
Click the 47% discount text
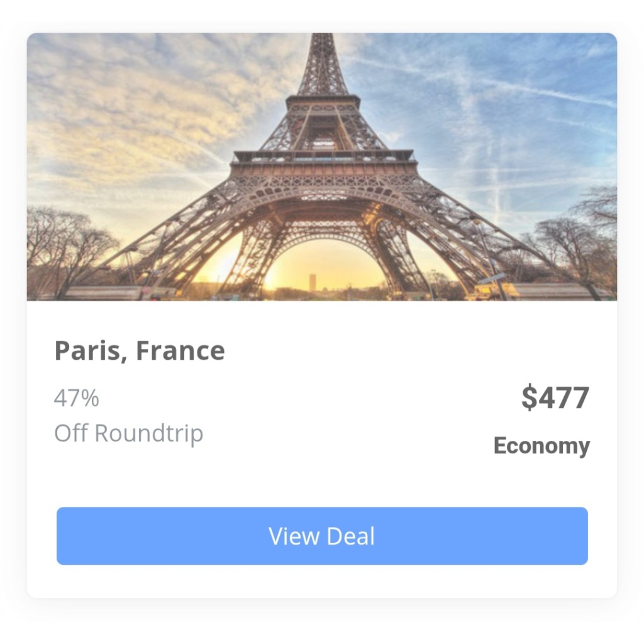[77, 398]
